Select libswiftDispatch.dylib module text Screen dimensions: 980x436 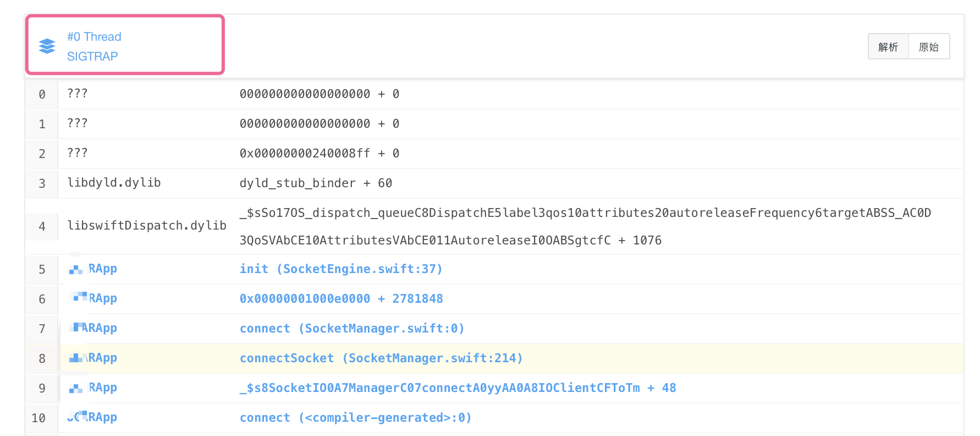[147, 226]
